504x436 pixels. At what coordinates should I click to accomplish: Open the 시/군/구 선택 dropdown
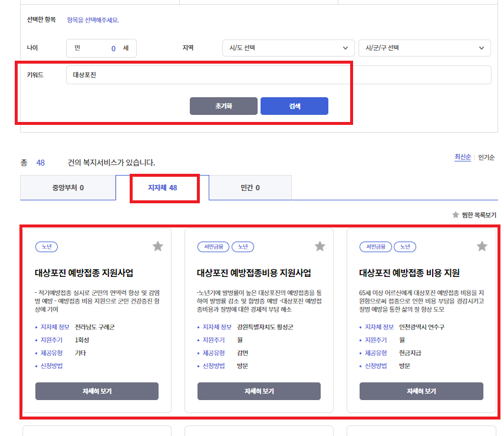tap(423, 48)
